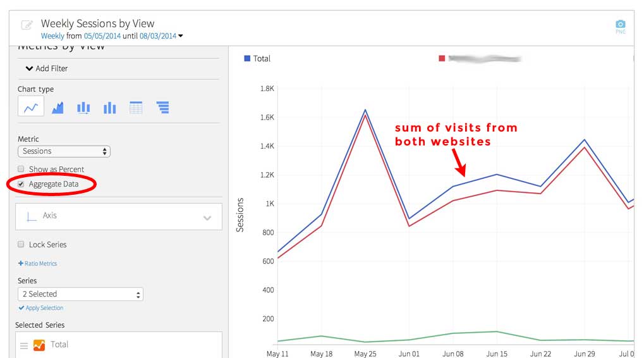The image size is (644, 358).
Task: Tick the Lock Series checkbox
Action: [x=21, y=245]
